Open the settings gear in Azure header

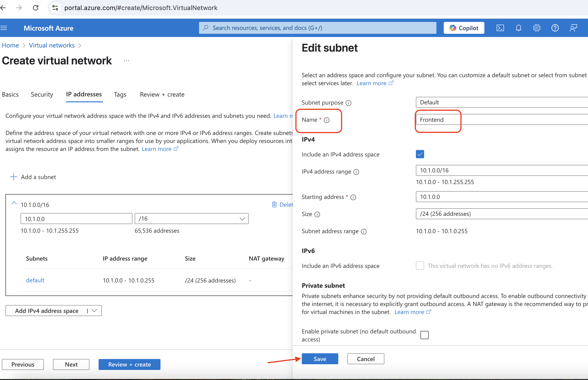point(537,28)
